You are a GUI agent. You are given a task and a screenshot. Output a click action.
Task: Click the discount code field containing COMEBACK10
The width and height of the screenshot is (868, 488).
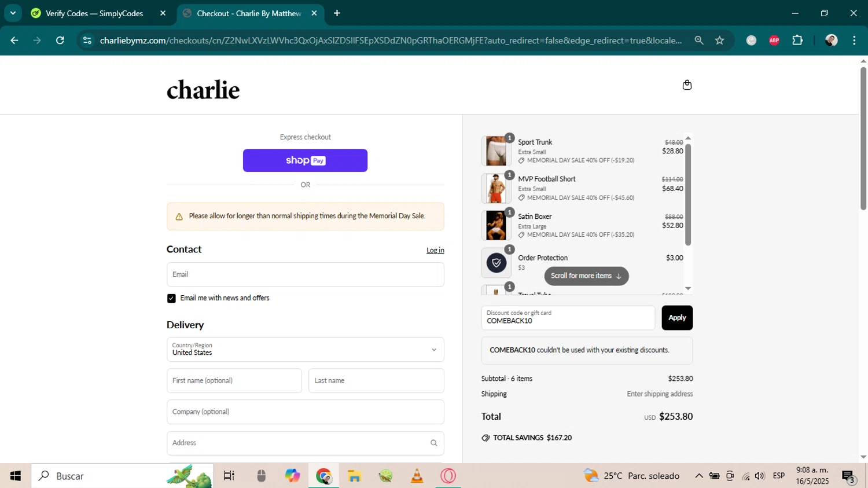pyautogui.click(x=568, y=318)
